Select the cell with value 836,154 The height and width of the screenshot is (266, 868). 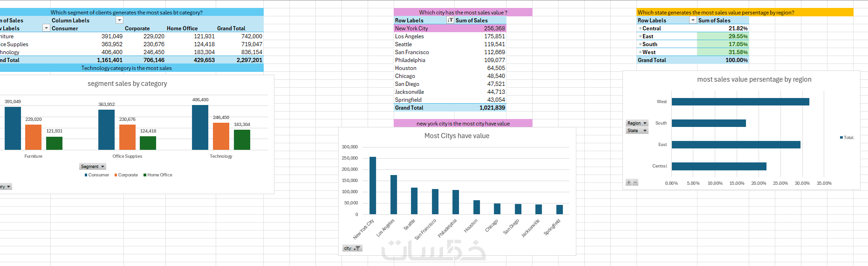(240, 52)
